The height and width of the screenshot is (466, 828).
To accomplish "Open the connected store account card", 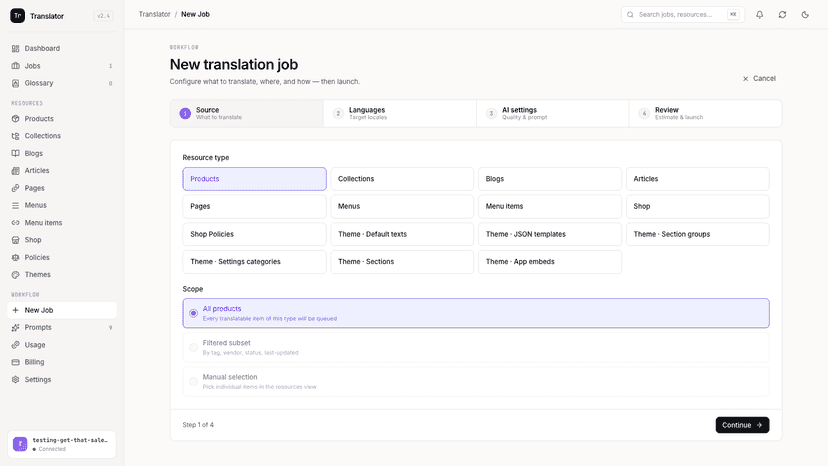I will click(62, 444).
